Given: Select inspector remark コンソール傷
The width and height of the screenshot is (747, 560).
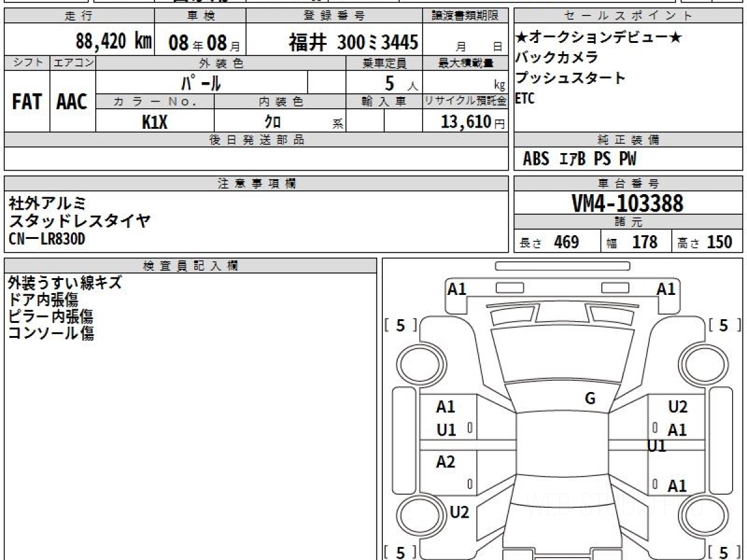Looking at the screenshot, I should (51, 334).
